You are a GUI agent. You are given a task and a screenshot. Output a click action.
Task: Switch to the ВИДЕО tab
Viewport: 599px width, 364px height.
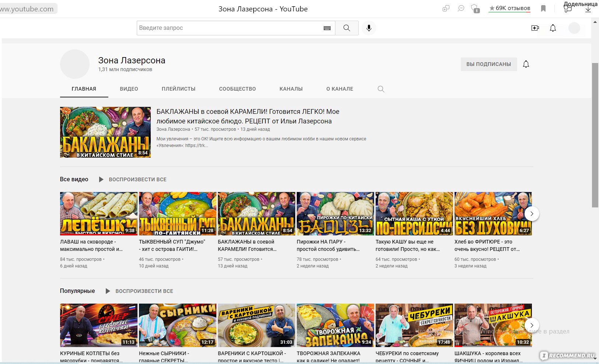129,89
